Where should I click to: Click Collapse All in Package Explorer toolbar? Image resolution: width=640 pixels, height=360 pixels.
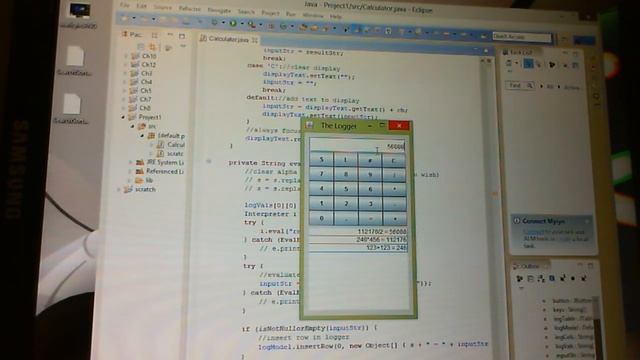(x=141, y=47)
